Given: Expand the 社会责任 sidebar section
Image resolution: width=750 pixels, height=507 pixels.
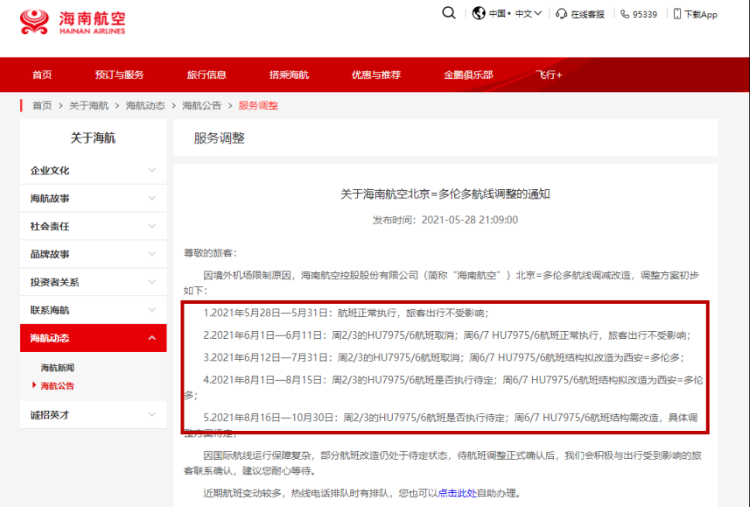Looking at the screenshot, I should tap(93, 226).
